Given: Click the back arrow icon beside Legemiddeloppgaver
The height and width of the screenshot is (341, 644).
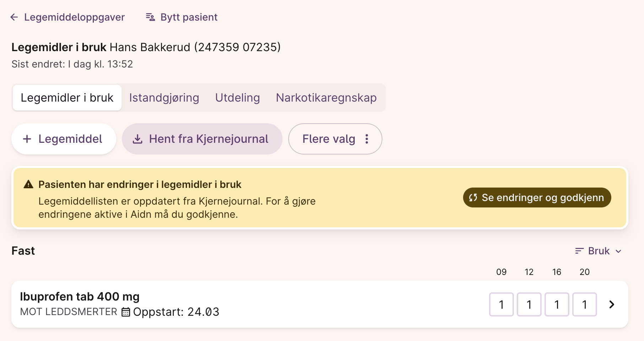Looking at the screenshot, I should point(14,17).
